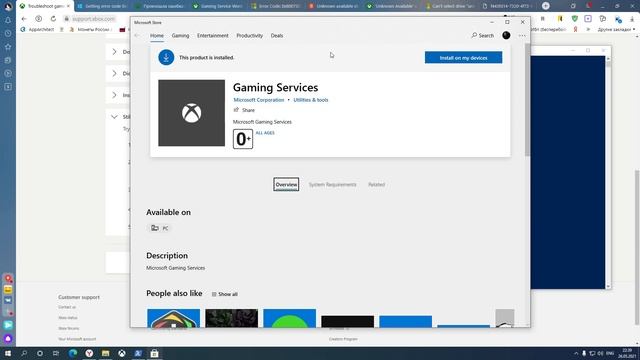Expand the hidden bookmarks chevron
The width and height of the screenshot is (640, 360).
coord(588,29)
